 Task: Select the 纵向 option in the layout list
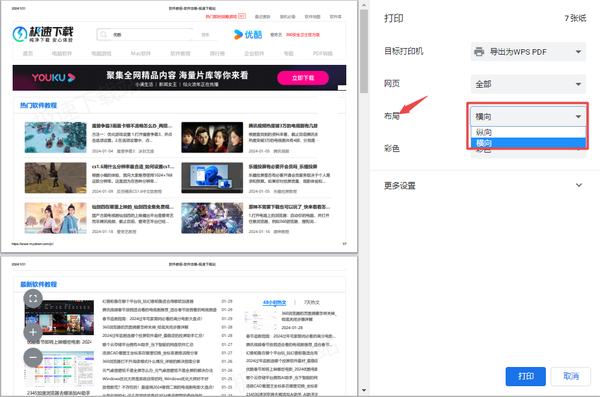(x=528, y=132)
